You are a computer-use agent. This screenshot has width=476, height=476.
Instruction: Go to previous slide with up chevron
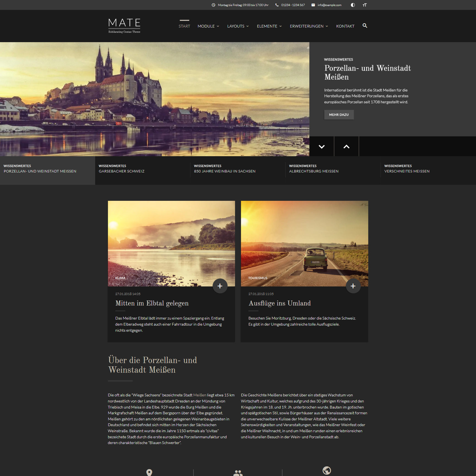pos(346,147)
